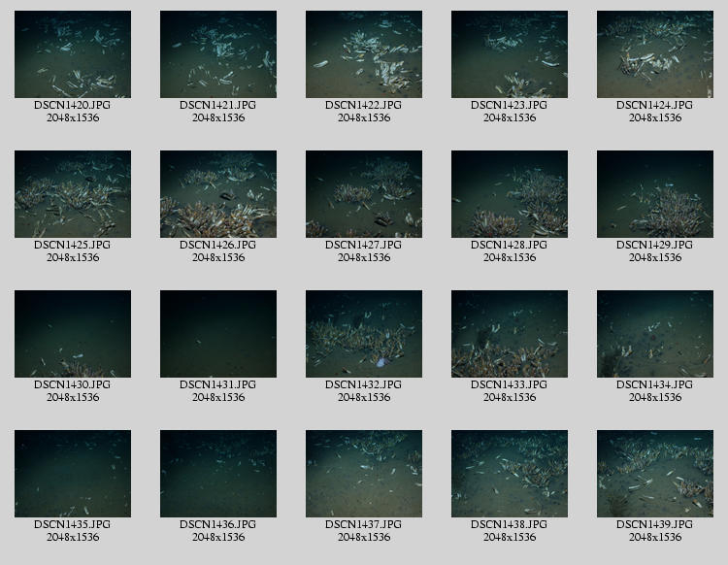Viewport: 728px width, 565px height.
Task: Click the DSCN1428.JPG filename label
Action: pos(509,245)
